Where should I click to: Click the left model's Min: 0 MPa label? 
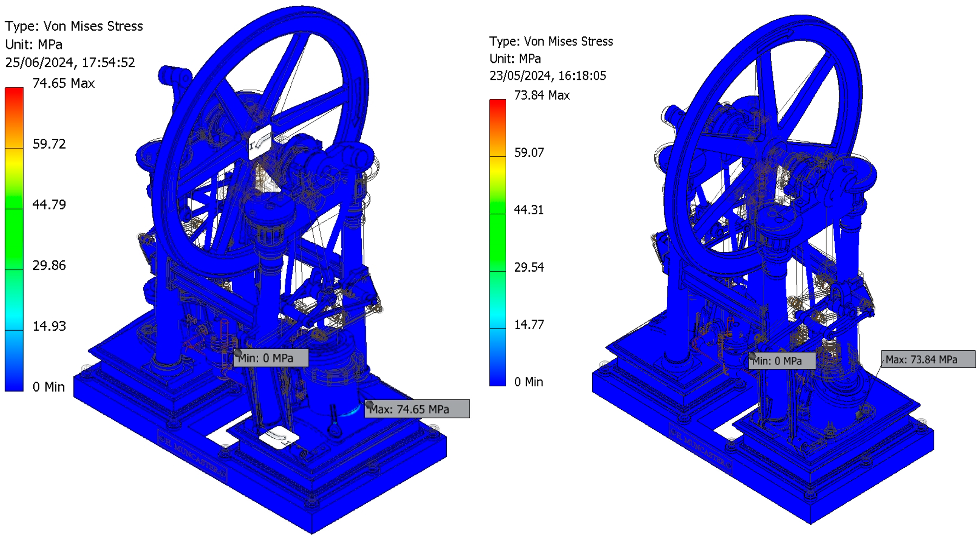coord(271,358)
